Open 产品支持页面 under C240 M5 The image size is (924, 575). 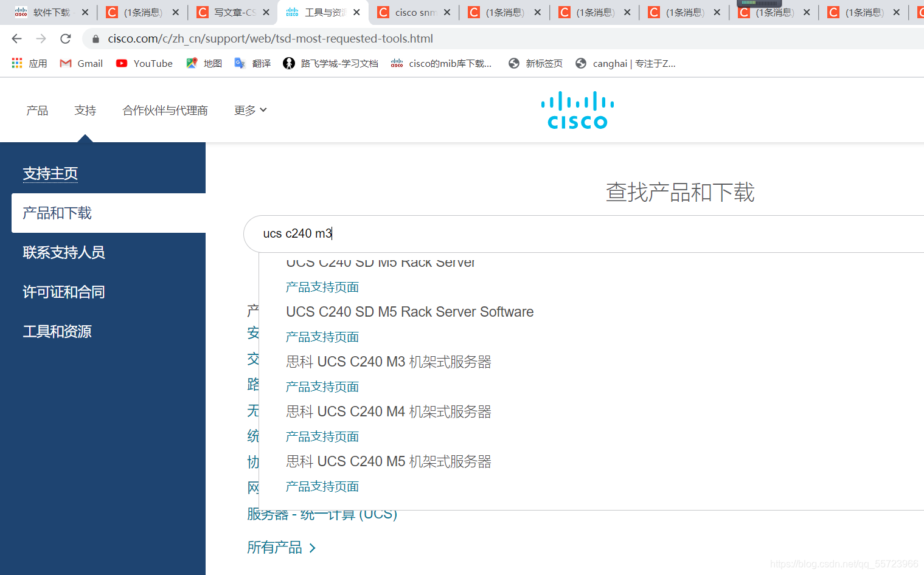(322, 486)
